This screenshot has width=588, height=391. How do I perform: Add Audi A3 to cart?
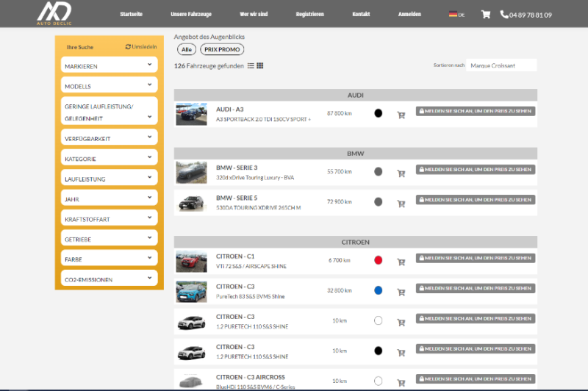point(401,115)
